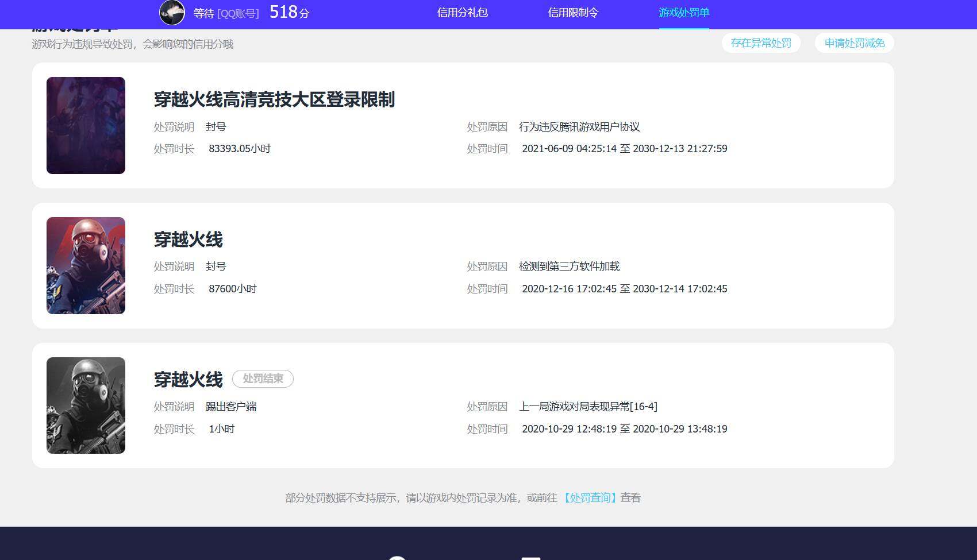Click the grayscale soldier thumbnail

86,405
